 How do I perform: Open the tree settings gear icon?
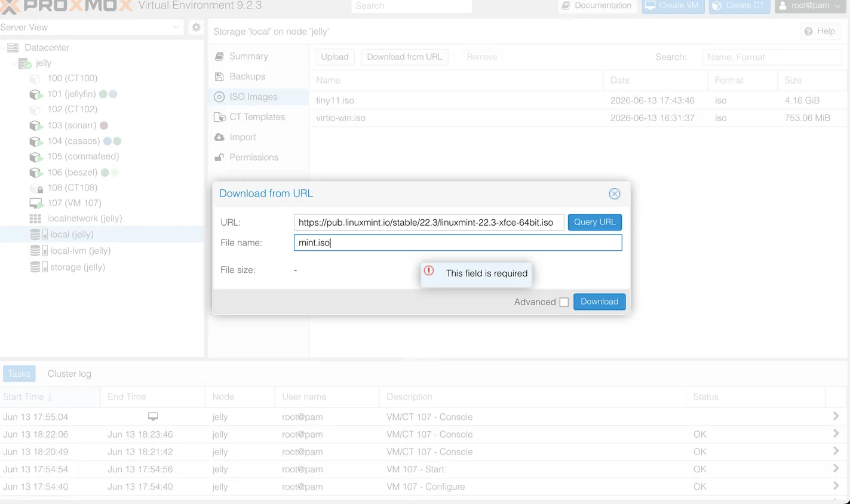196,27
